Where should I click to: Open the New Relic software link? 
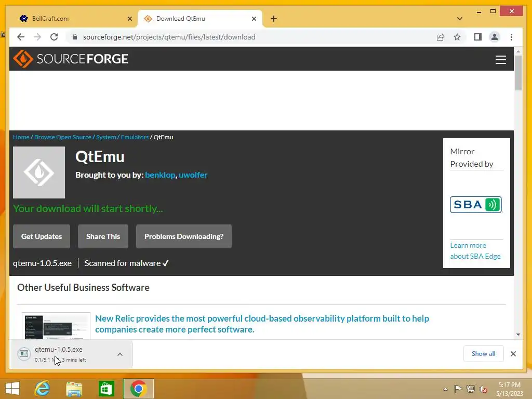click(x=262, y=324)
